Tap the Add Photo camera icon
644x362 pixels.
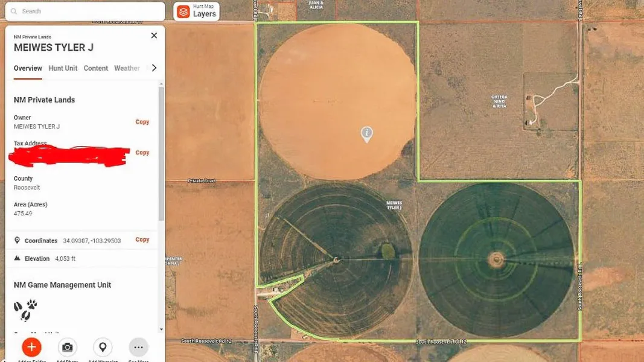click(x=67, y=347)
